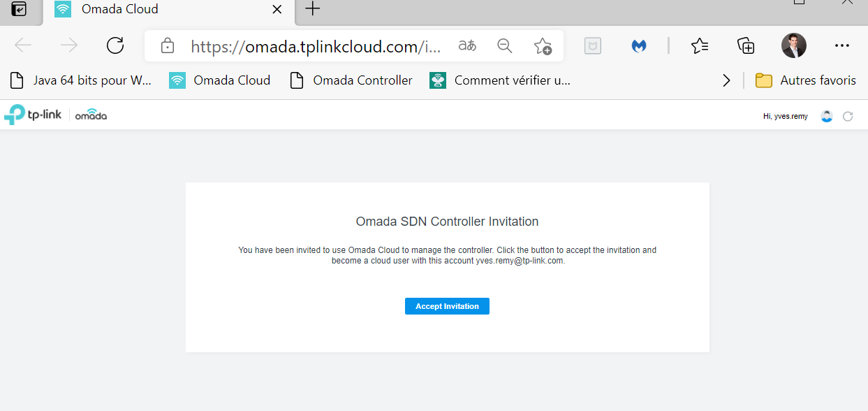The width and height of the screenshot is (868, 411).
Task: Open tab actions menu icon
Action: [20, 9]
